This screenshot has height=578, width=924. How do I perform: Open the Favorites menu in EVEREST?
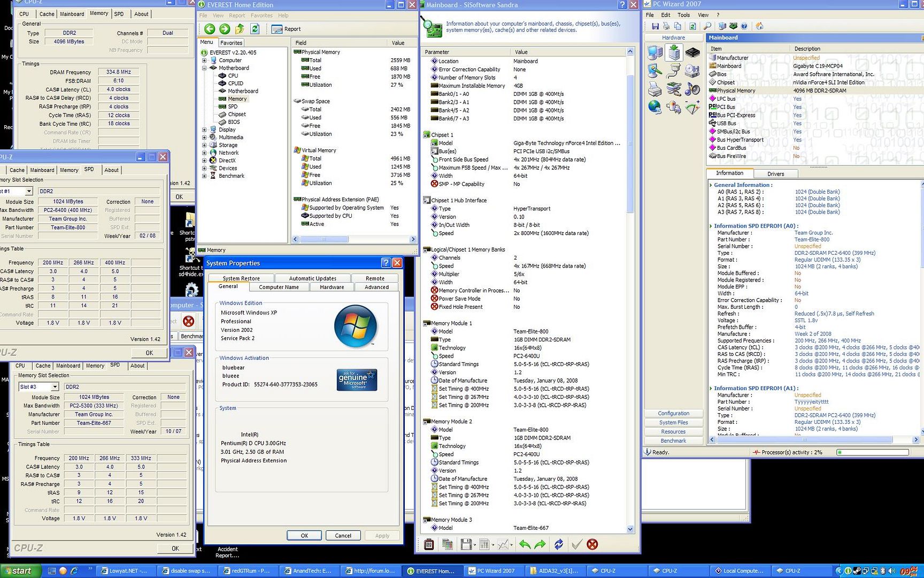pos(261,16)
